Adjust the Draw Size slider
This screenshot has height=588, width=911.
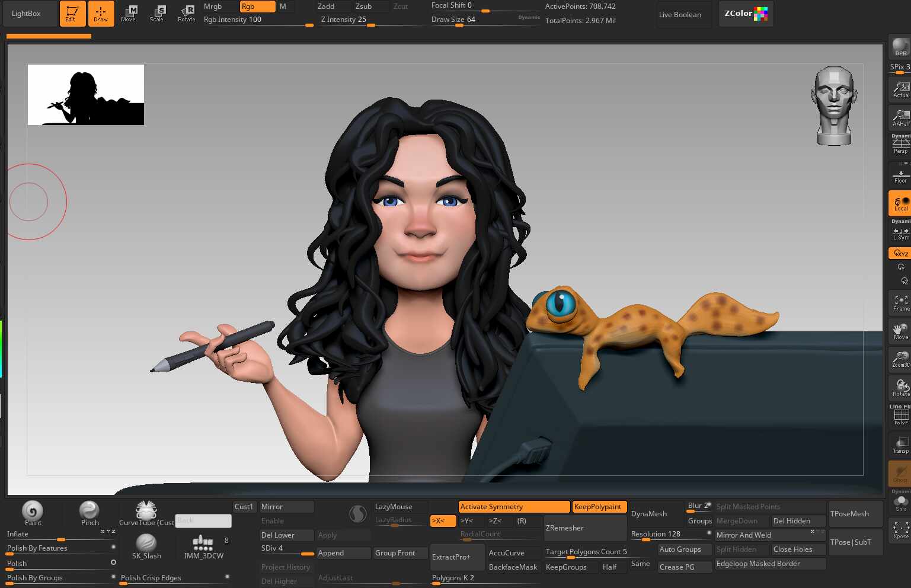(x=484, y=20)
